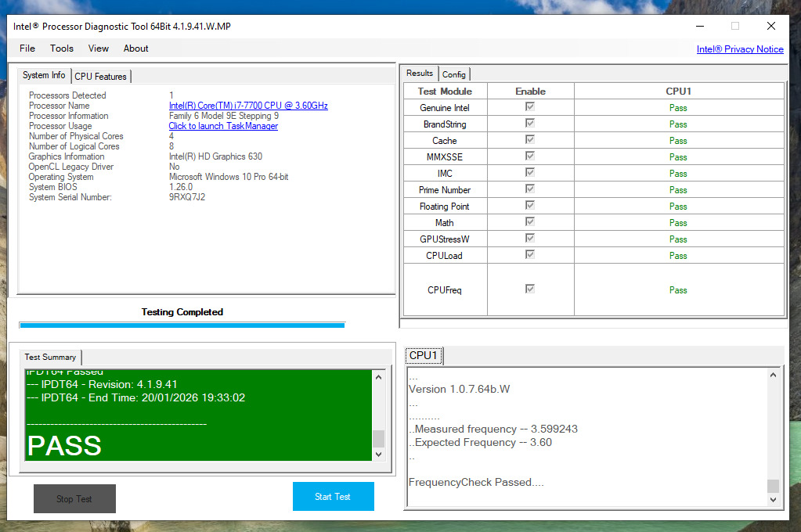This screenshot has height=532, width=801.
Task: Toggle the Math enable checkbox
Action: pos(530,221)
